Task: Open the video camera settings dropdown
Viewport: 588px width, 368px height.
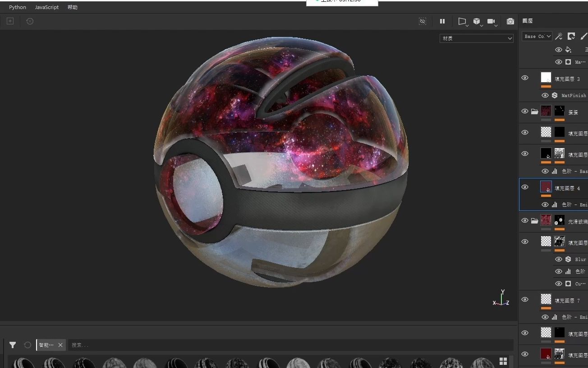Action: 492,21
